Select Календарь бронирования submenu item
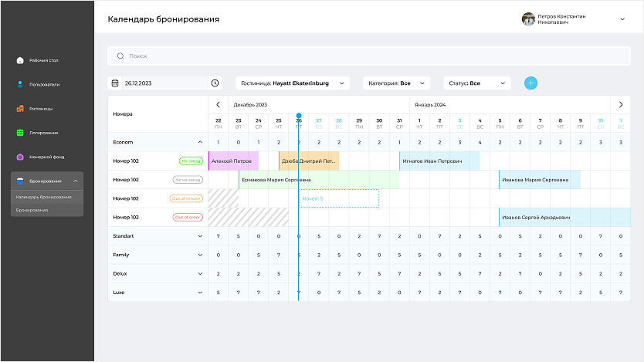The width and height of the screenshot is (644, 362). (44, 197)
